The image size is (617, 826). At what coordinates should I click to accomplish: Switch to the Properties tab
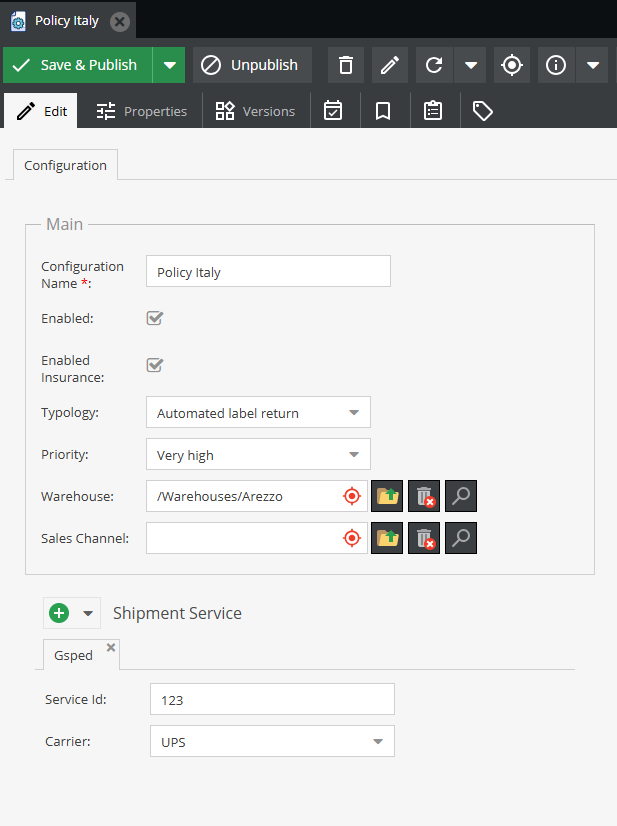coord(141,111)
